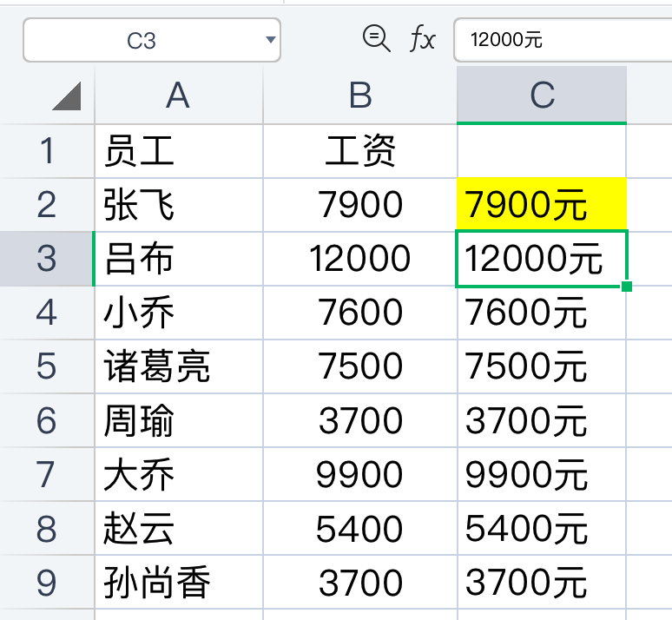Click cell B8 with 5400
Image resolution: width=672 pixels, height=620 pixels.
click(360, 528)
